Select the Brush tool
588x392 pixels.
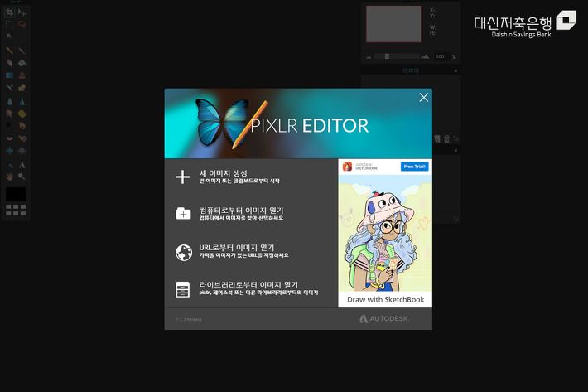click(x=22, y=51)
